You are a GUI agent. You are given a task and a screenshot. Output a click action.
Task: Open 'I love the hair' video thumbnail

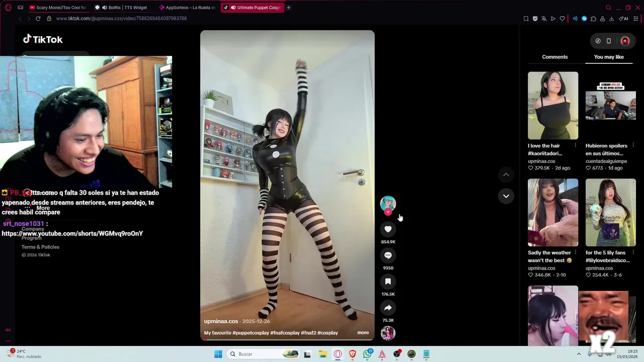coord(553,106)
